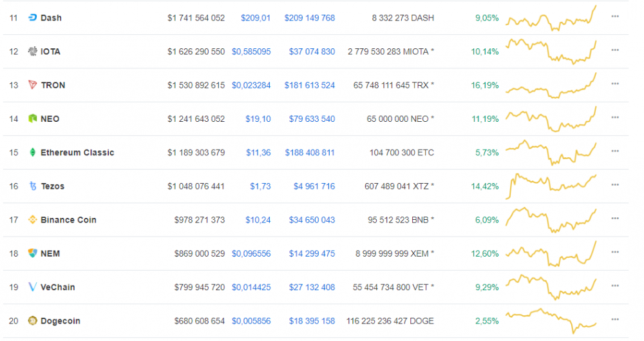Open the options menu for Binance Coin

click(x=615, y=219)
